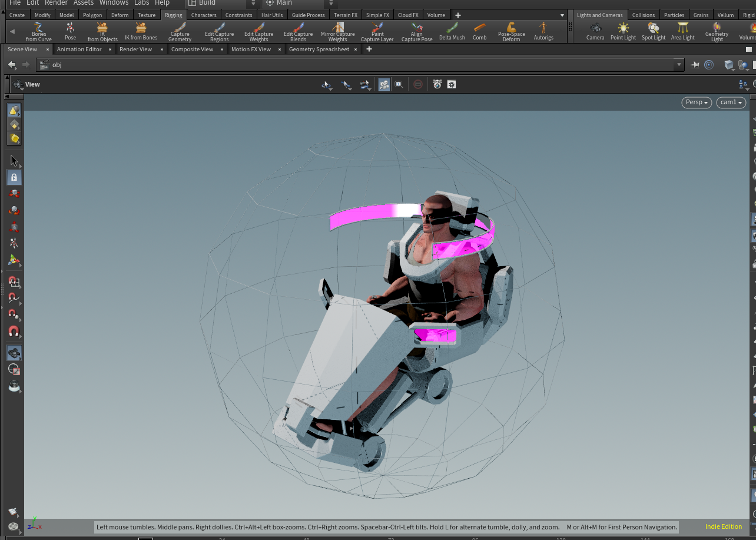The image size is (756, 540).
Task: Click the Bones from Curve shelf tool
Action: click(39, 31)
